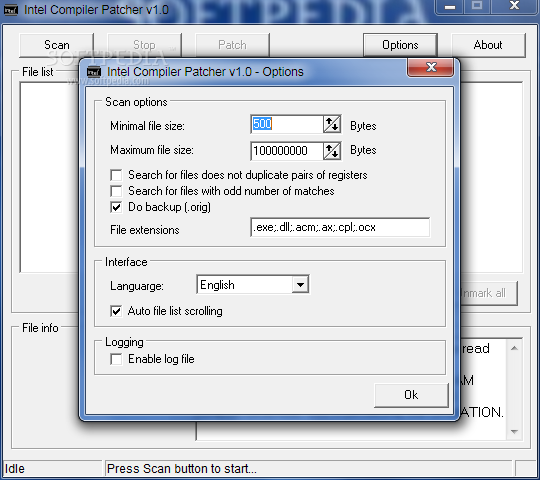The width and height of the screenshot is (540, 480).
Task: Enable log file checkbox
Action: [116, 359]
